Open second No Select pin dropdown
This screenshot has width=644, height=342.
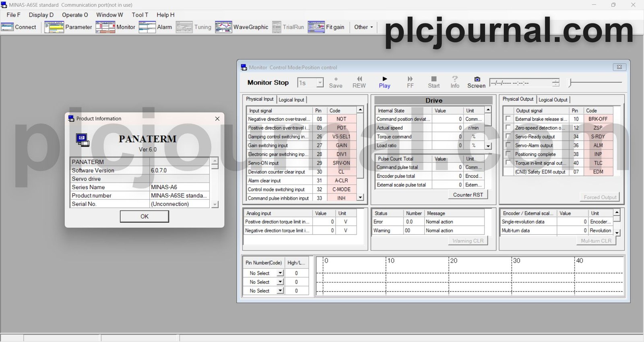[280, 282]
